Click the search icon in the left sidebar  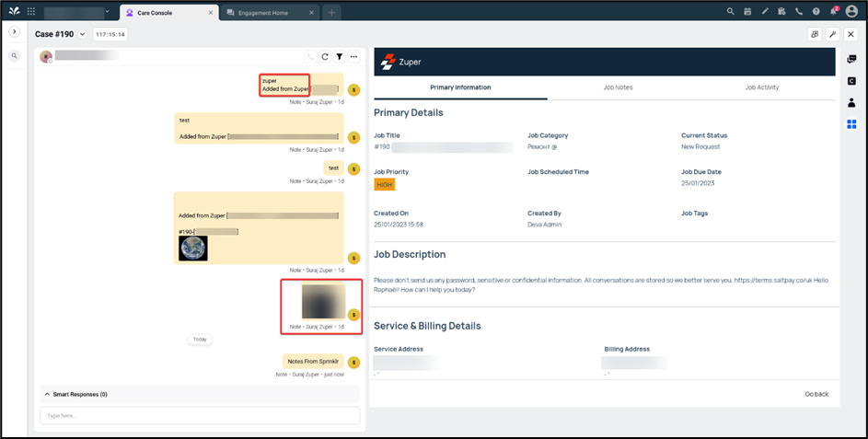[x=15, y=56]
